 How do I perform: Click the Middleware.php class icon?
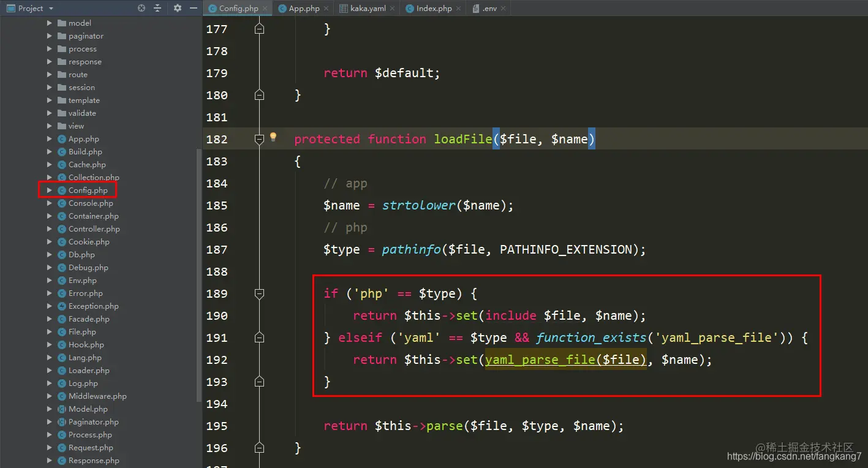point(62,396)
